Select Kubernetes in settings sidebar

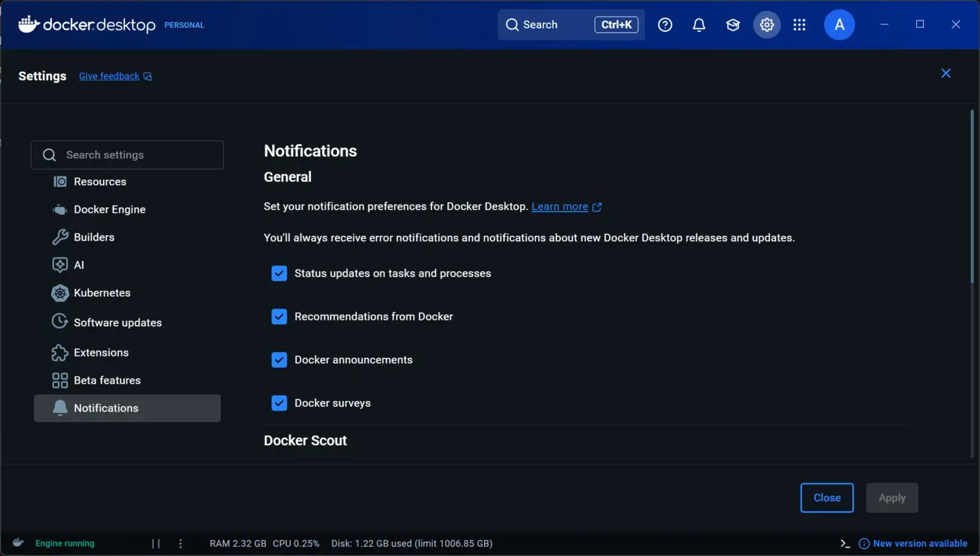click(102, 293)
